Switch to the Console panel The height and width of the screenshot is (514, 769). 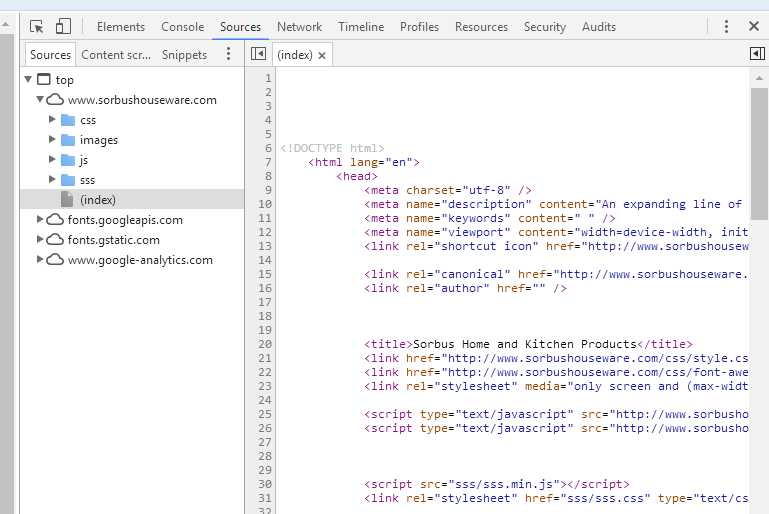[x=182, y=27]
